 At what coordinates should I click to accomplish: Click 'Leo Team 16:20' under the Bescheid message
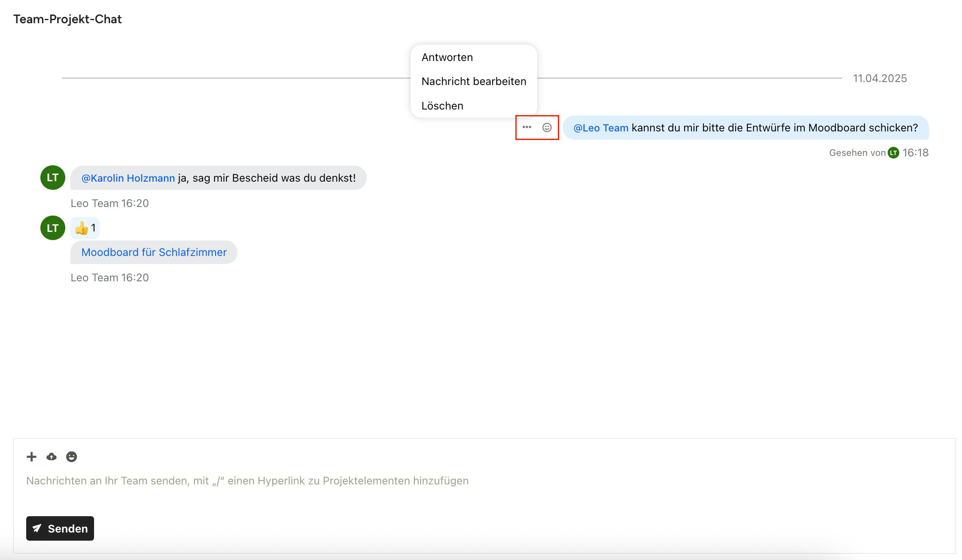(x=110, y=203)
